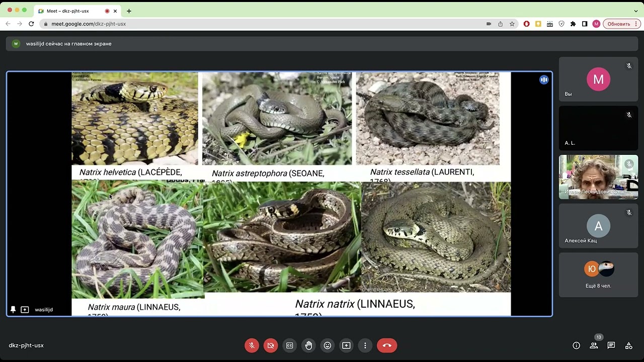Click the participant count badge 13
The width and height of the screenshot is (644, 362).
click(598, 337)
